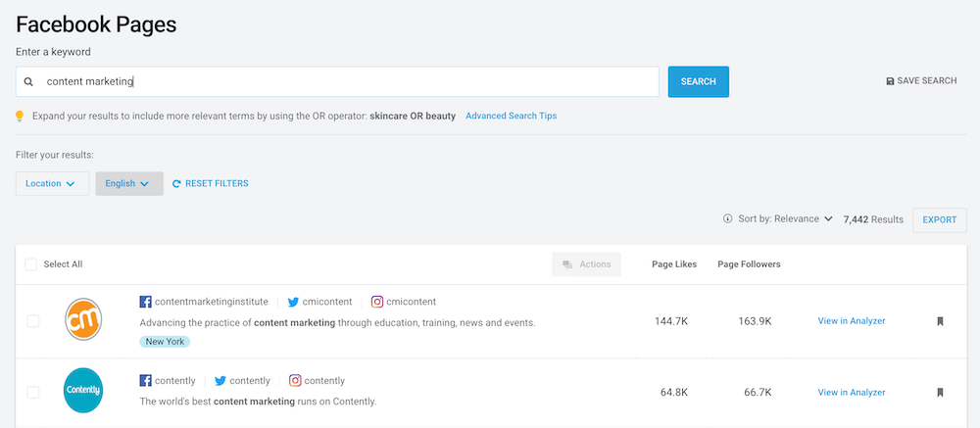Check the box for the Contently row
This screenshot has height=428, width=980.
tap(33, 393)
